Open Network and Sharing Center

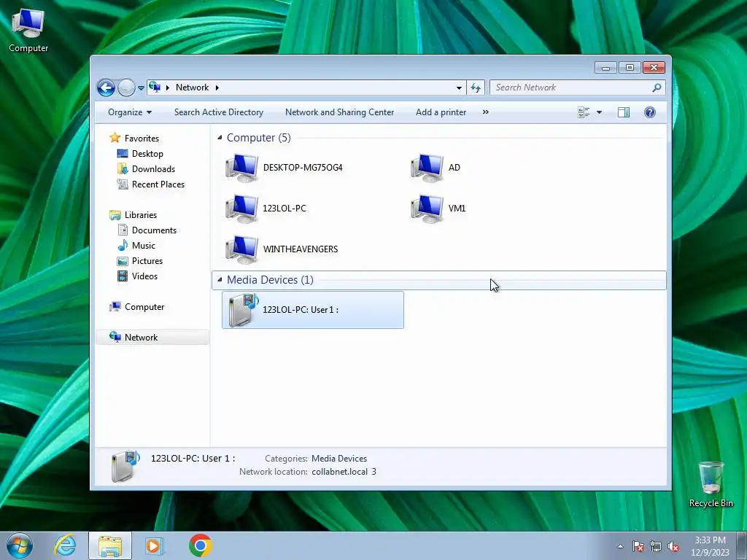point(339,112)
